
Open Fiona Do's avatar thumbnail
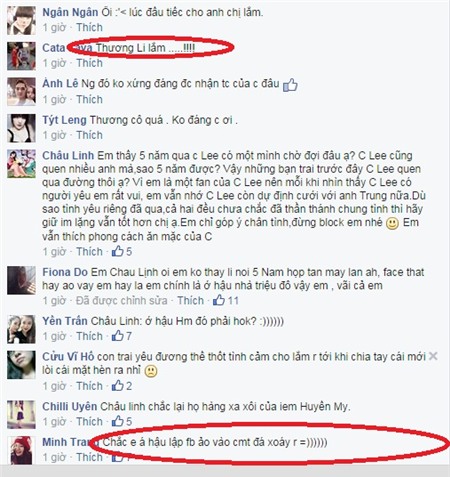(x=21, y=280)
